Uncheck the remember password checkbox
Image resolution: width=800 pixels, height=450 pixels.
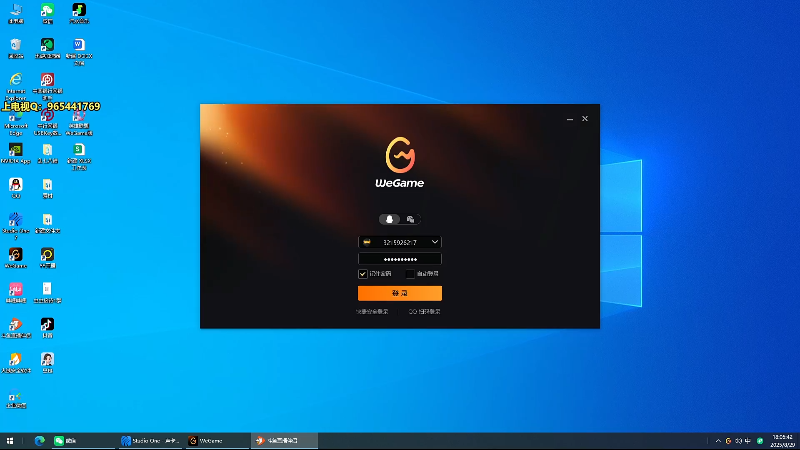[x=363, y=274]
